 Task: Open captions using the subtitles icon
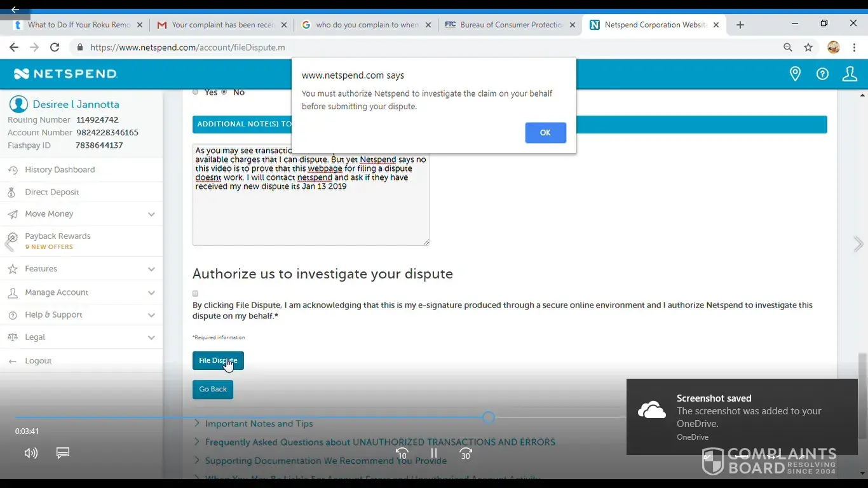click(x=63, y=453)
